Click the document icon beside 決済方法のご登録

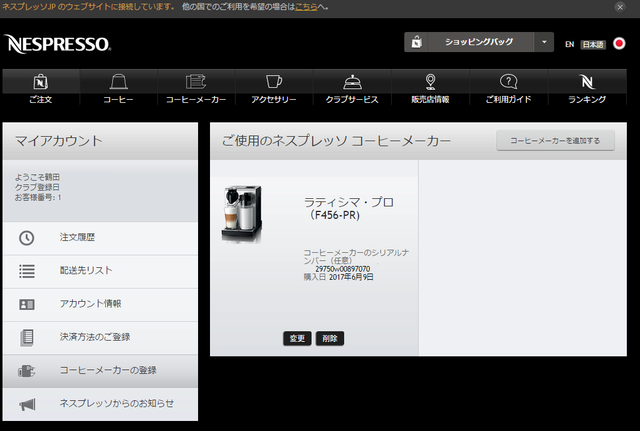click(x=27, y=338)
